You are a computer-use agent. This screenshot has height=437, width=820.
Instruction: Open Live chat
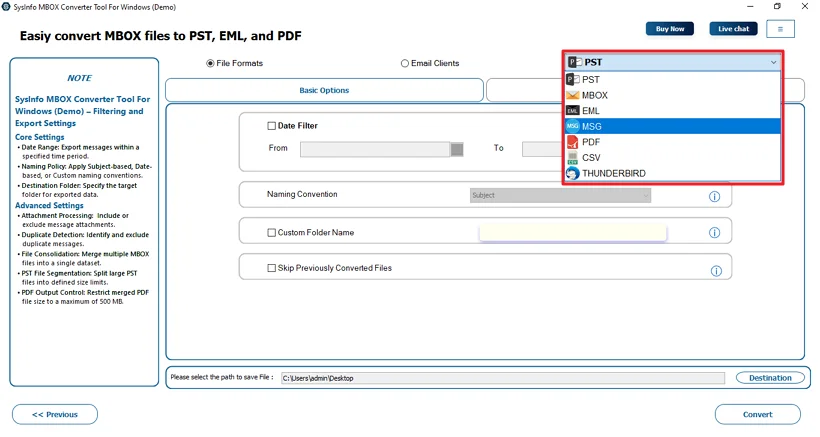tap(733, 29)
